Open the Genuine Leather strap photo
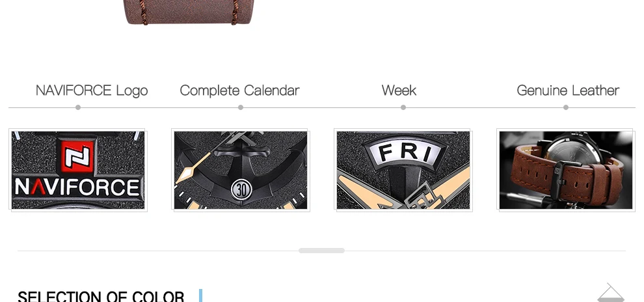The width and height of the screenshot is (644, 302). click(x=566, y=170)
